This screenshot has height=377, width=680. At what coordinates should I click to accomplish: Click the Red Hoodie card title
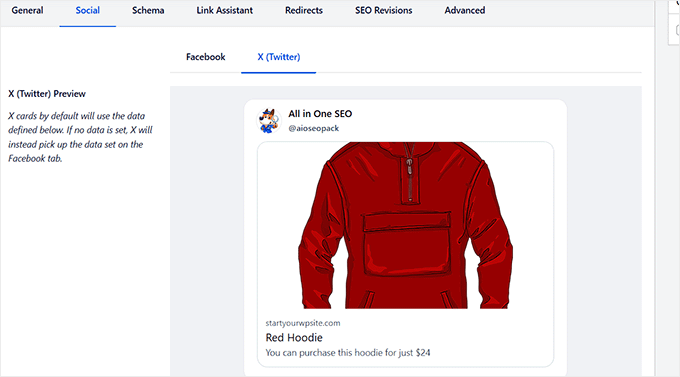(294, 338)
